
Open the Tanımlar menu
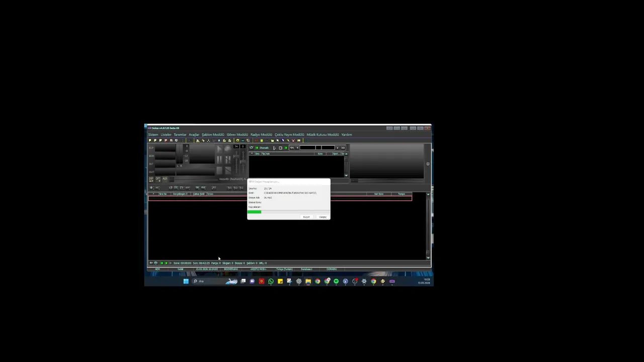[180, 135]
